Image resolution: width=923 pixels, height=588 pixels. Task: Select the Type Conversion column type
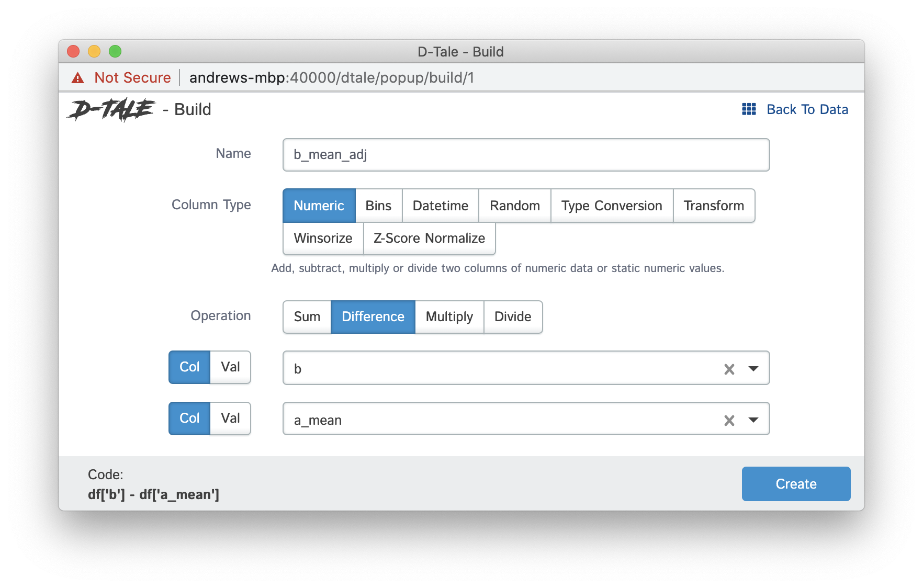pos(612,206)
